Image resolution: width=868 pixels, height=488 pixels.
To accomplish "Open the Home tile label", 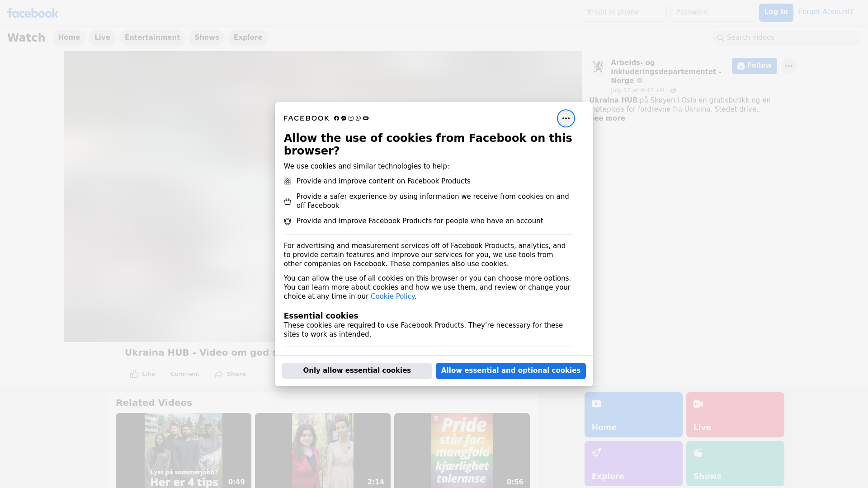I will click(x=604, y=427).
